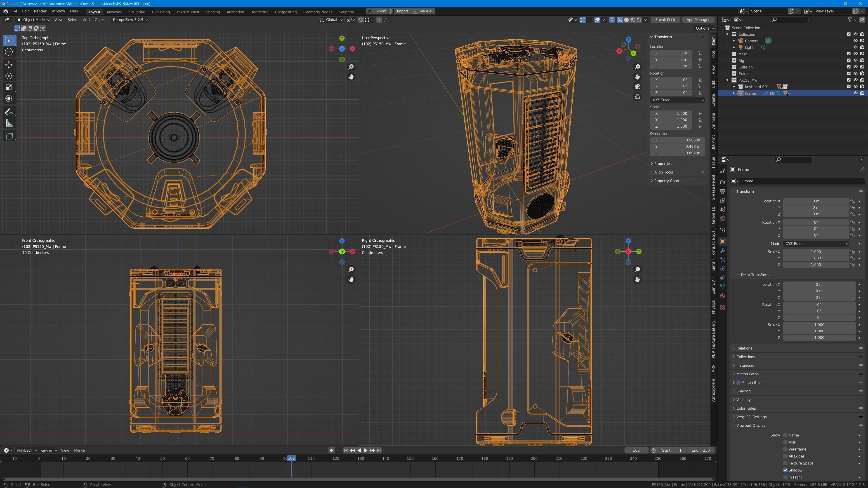The height and width of the screenshot is (488, 868).
Task: Toggle auto keying record button
Action: (331, 451)
